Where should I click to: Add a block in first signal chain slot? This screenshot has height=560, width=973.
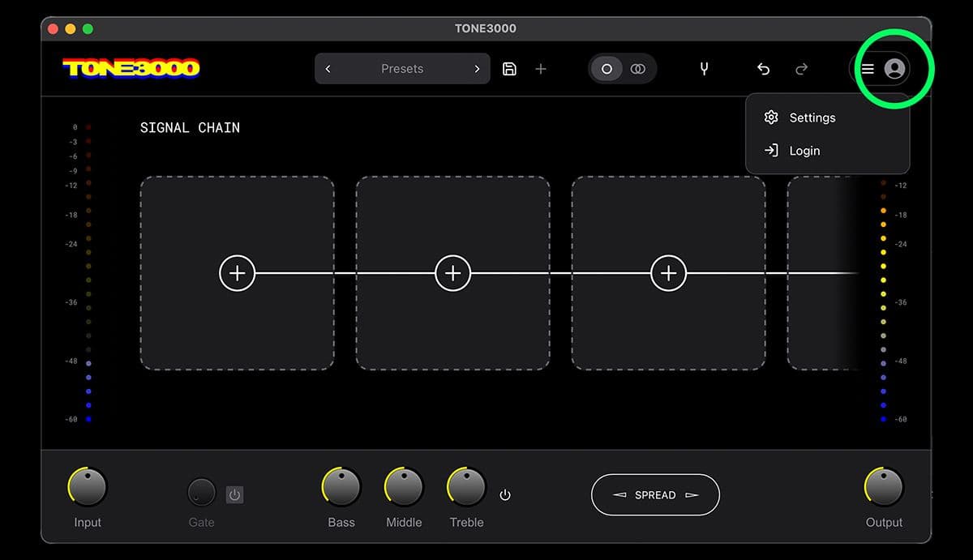coord(237,273)
